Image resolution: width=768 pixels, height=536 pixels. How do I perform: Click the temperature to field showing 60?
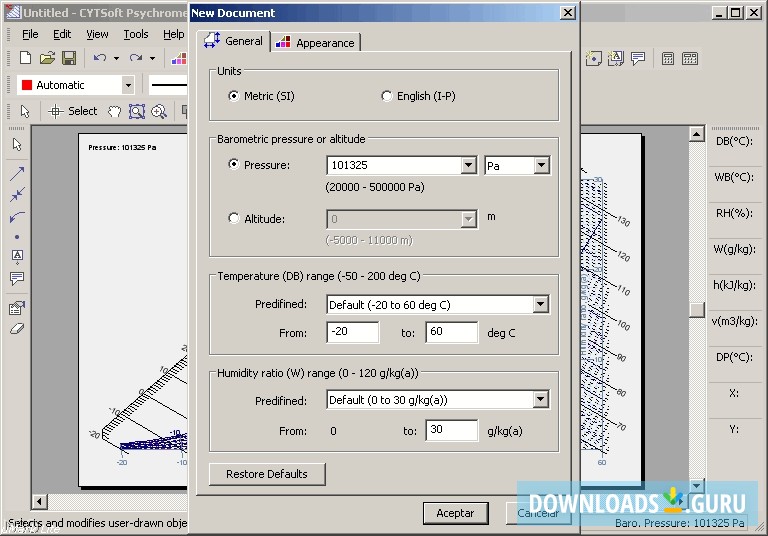point(452,332)
